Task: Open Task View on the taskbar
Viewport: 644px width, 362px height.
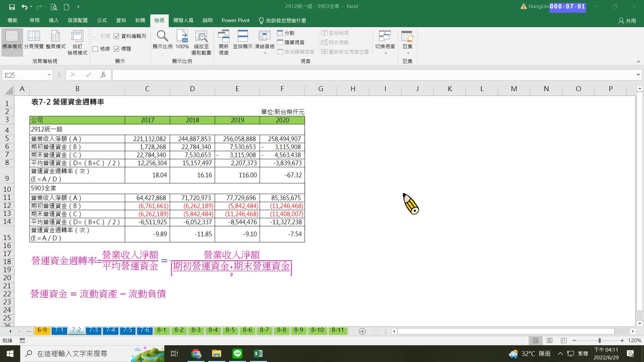Action: pyautogui.click(x=174, y=353)
